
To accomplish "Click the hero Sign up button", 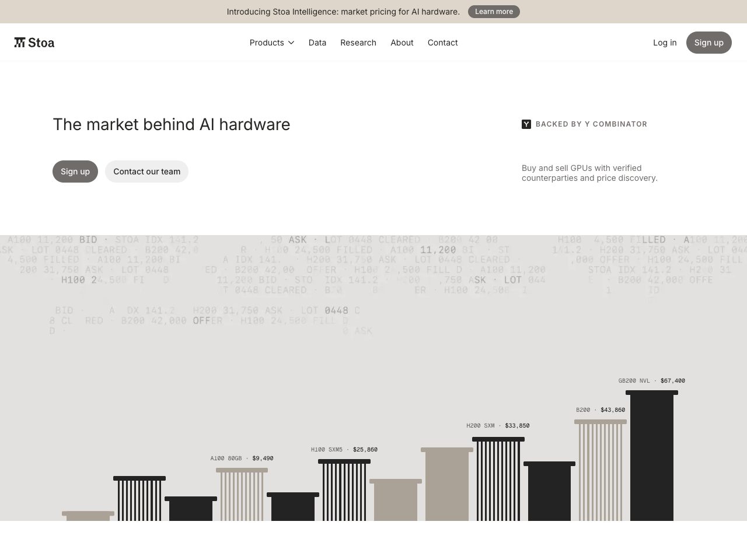I will click(x=75, y=171).
